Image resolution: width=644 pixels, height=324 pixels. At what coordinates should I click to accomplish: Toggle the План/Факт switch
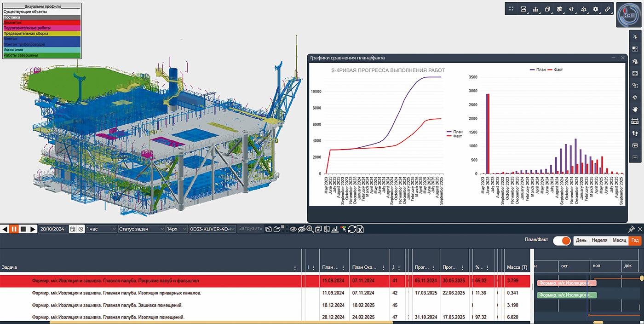pyautogui.click(x=562, y=241)
